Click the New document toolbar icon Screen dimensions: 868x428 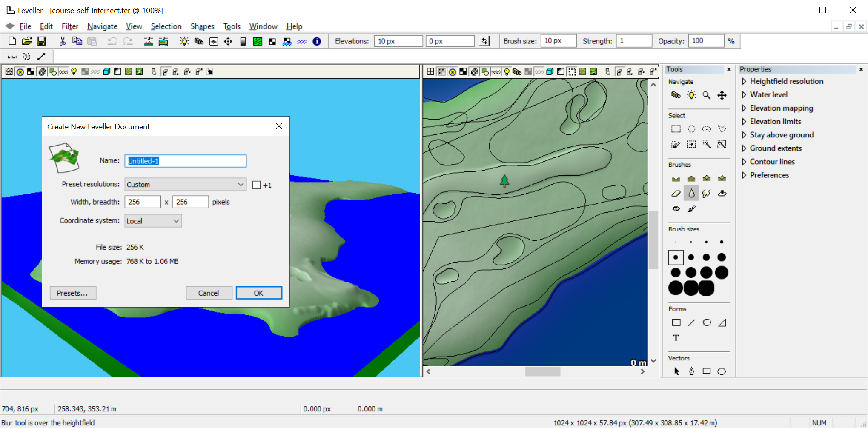pyautogui.click(x=12, y=41)
